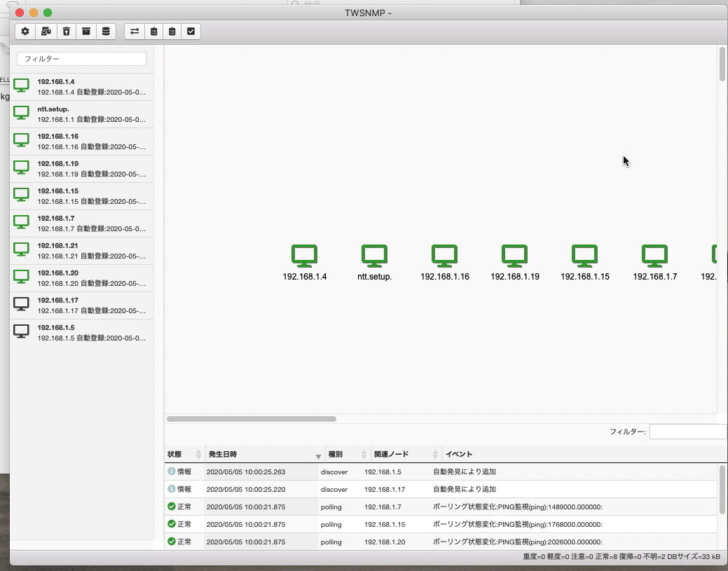Select 192.168.1.15 node icon on map
The width and height of the screenshot is (728, 571).
(x=584, y=256)
